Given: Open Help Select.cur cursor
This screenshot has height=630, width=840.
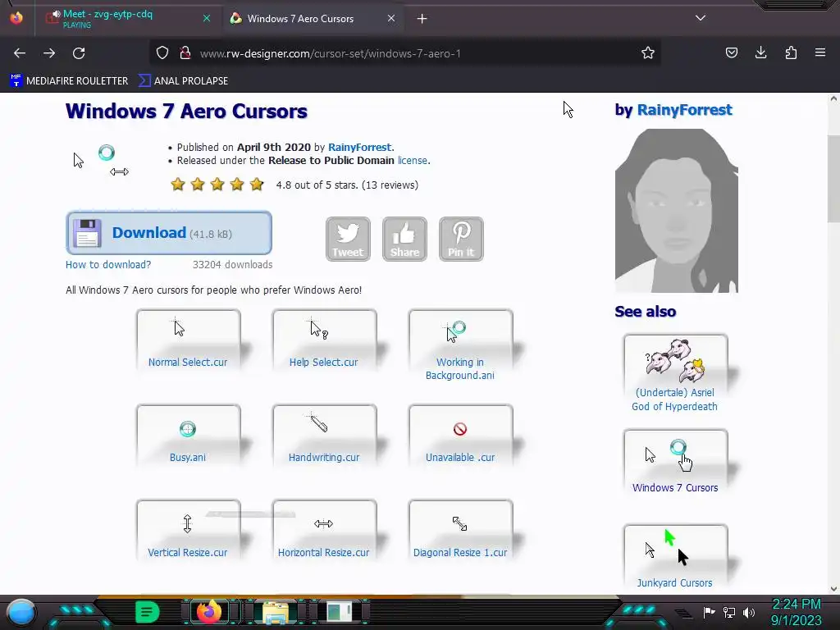Looking at the screenshot, I should [x=324, y=340].
